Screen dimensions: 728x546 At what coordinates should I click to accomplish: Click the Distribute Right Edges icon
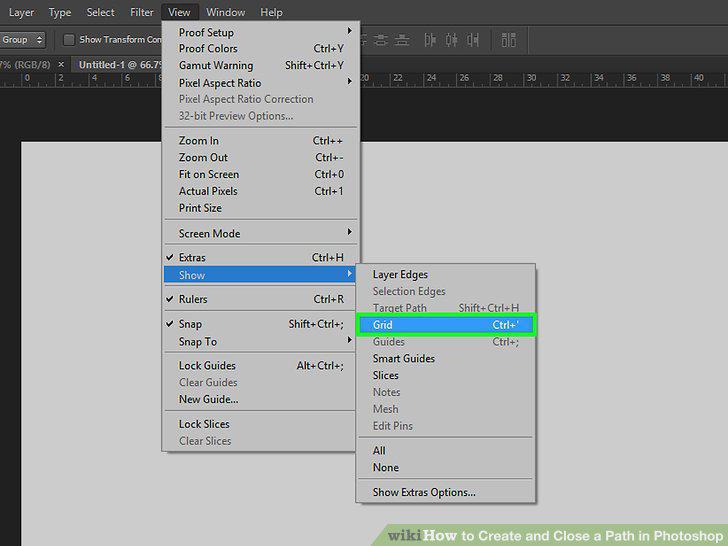pos(473,40)
